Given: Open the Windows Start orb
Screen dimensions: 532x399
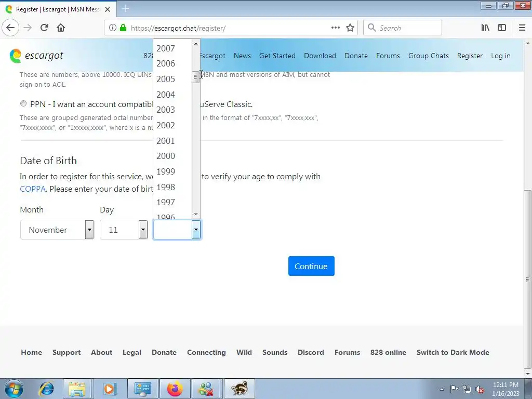Looking at the screenshot, I should (14, 389).
